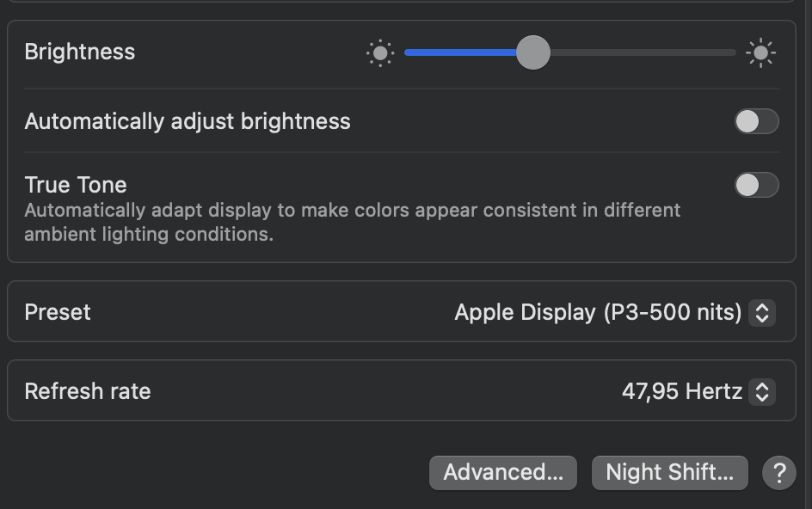Click the blue filled brightness slider track

pyautogui.click(x=460, y=52)
